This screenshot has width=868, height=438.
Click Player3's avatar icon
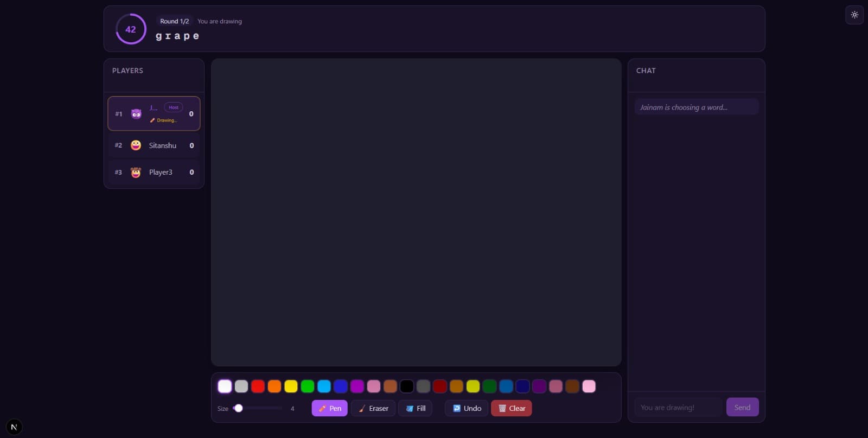(x=136, y=173)
